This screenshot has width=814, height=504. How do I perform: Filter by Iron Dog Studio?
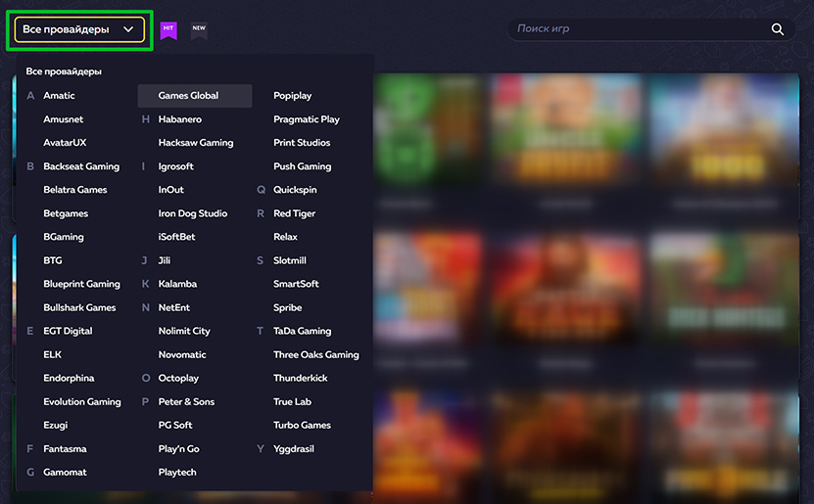coord(193,213)
